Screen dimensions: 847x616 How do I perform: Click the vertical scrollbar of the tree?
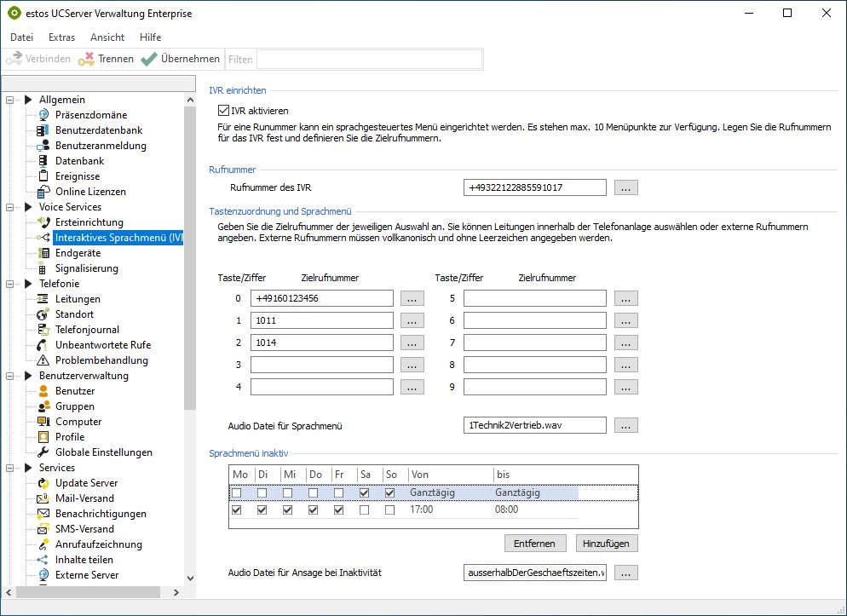[190, 259]
